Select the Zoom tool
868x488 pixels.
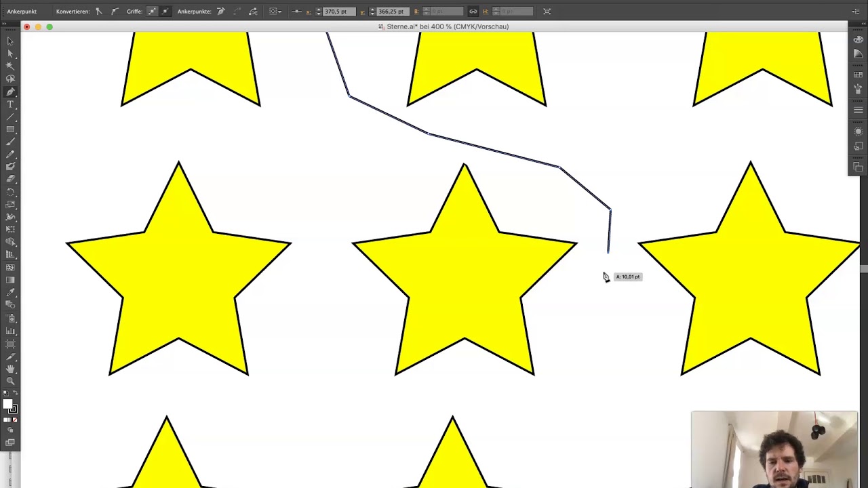[x=10, y=381]
